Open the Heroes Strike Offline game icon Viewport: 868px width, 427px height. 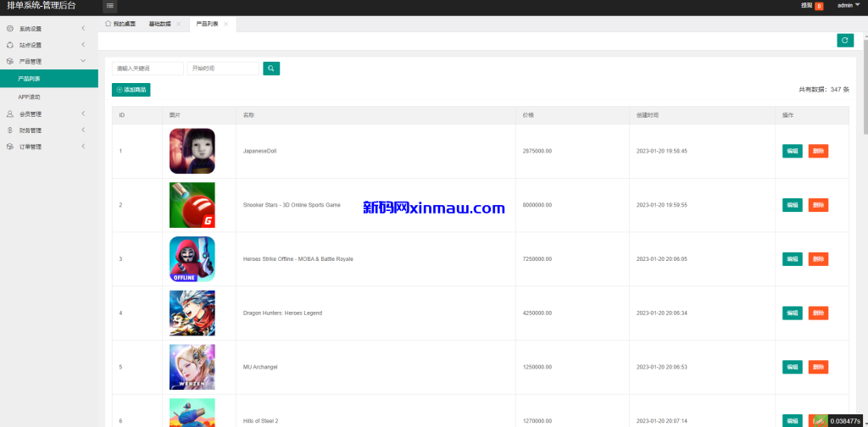(x=192, y=259)
